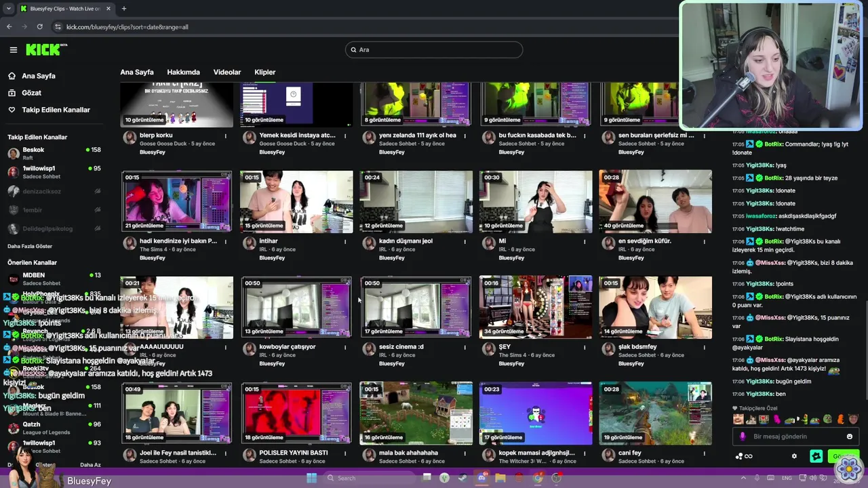Send chat message with Gönder button

(844, 456)
